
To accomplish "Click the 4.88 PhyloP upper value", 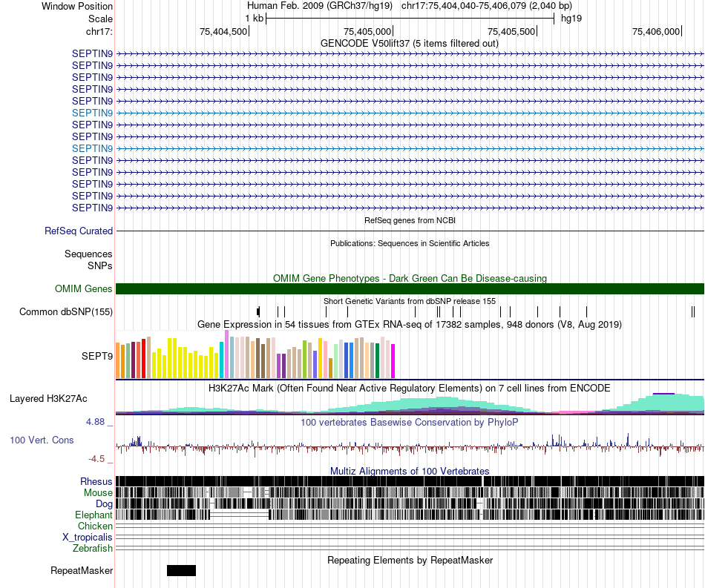I will click(95, 422).
